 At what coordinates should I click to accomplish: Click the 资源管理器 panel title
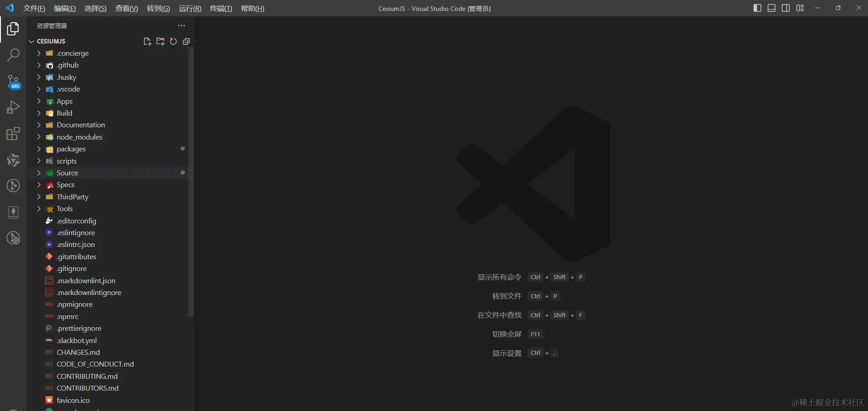pos(52,26)
